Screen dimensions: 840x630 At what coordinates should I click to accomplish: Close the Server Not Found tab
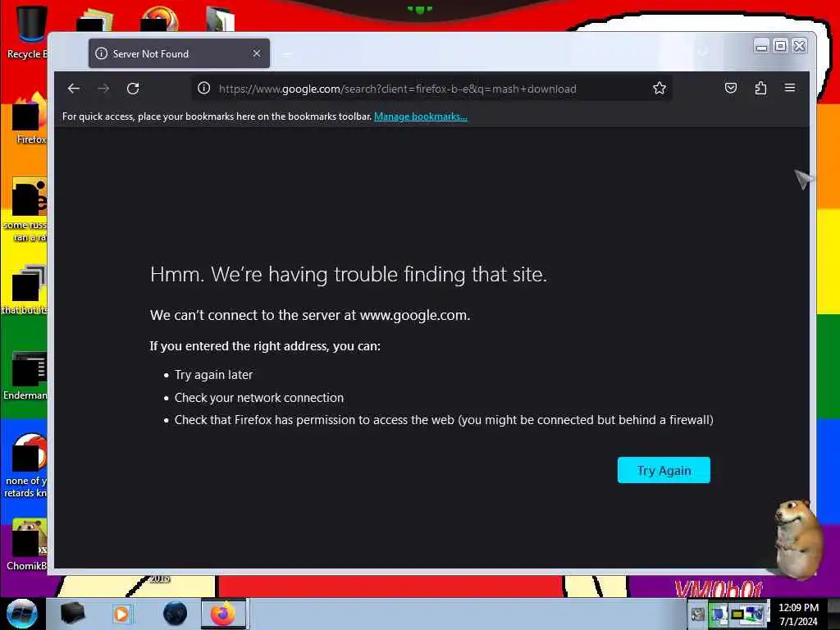257,53
